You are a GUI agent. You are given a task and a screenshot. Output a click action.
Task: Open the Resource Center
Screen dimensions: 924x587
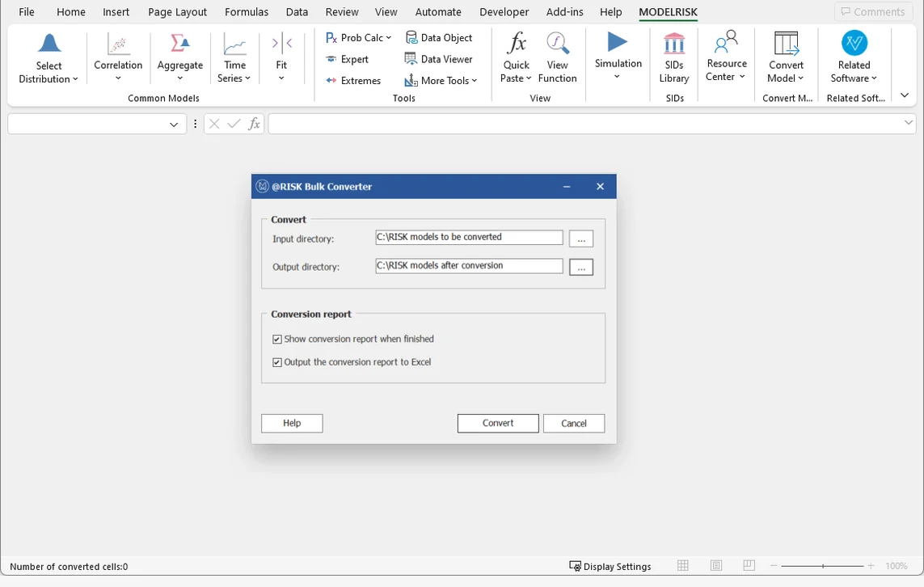[727, 57]
